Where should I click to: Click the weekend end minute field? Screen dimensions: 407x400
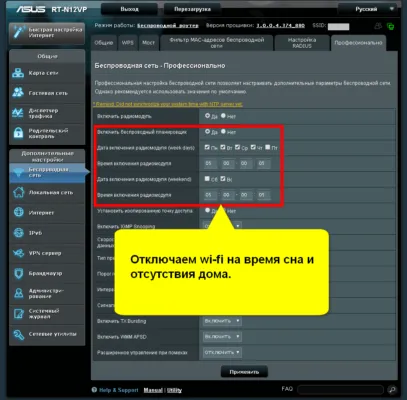click(263, 195)
